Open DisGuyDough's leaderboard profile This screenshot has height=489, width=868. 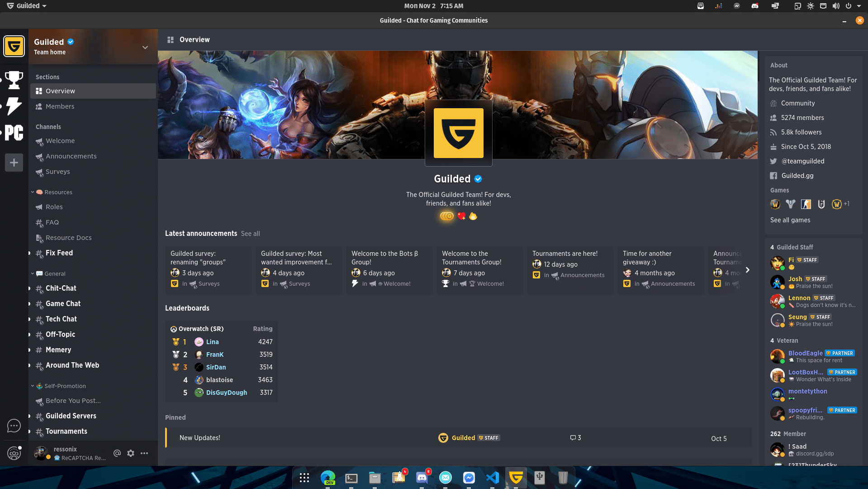coord(227,393)
